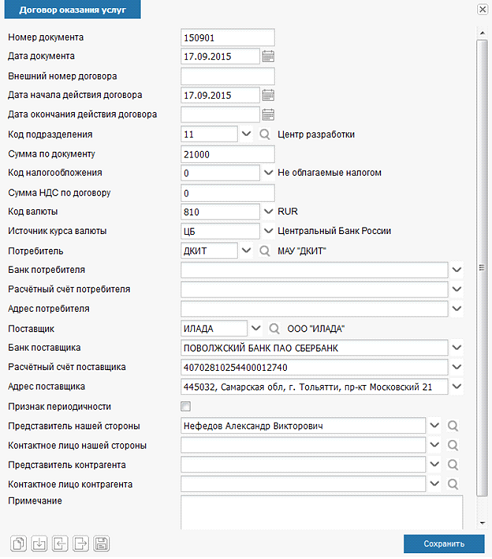Expand the Код налогообложения dropdown
This screenshot has width=492, height=559.
pos(268,173)
